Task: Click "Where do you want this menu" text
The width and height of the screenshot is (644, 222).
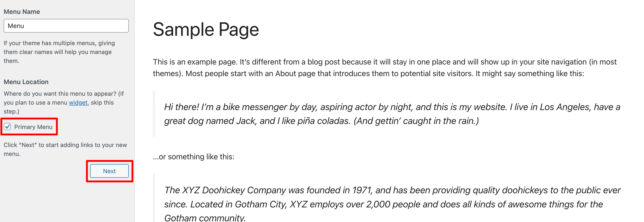Action: (64, 103)
